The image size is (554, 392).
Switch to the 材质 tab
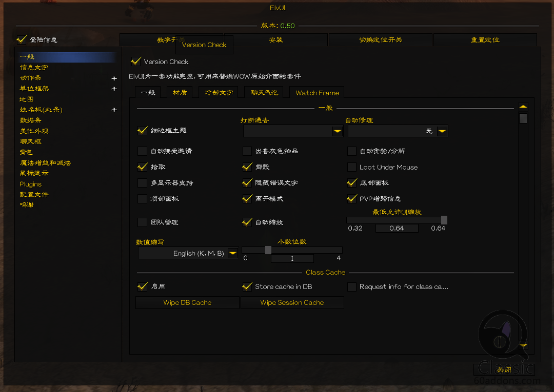[x=180, y=92]
